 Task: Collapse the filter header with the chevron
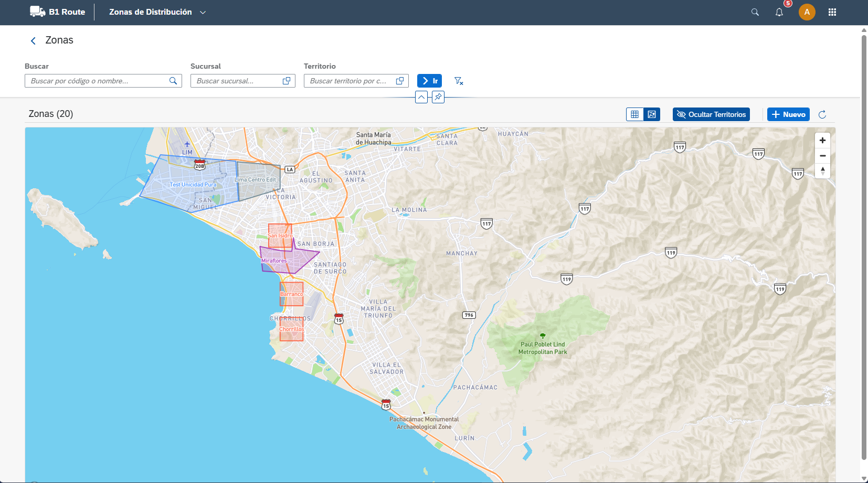point(421,97)
